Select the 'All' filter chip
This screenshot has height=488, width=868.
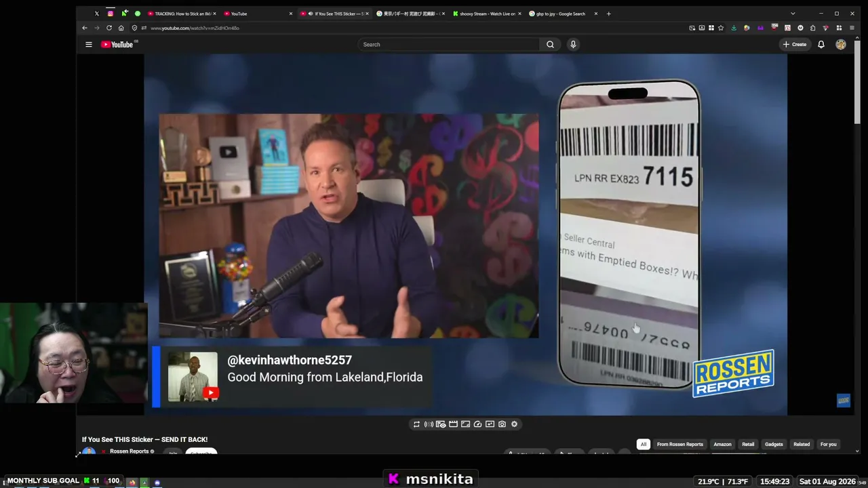[644, 445]
